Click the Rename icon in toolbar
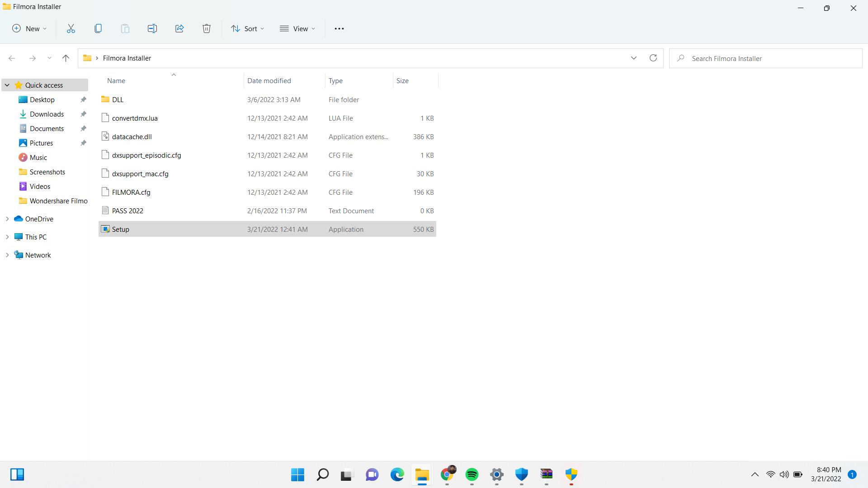Screen dimensions: 868x488 pyautogui.click(x=152, y=28)
